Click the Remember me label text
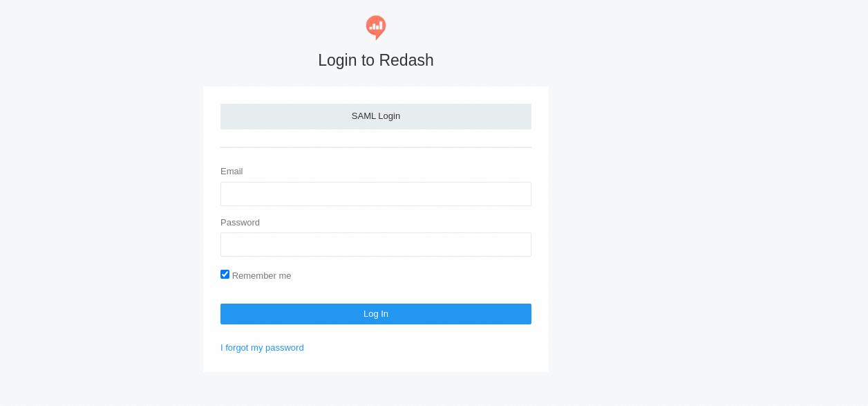 (x=261, y=276)
